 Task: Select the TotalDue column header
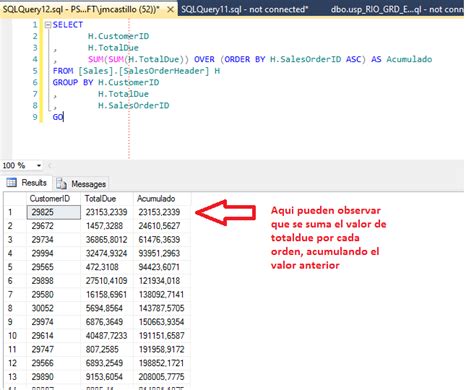pyautogui.click(x=107, y=199)
